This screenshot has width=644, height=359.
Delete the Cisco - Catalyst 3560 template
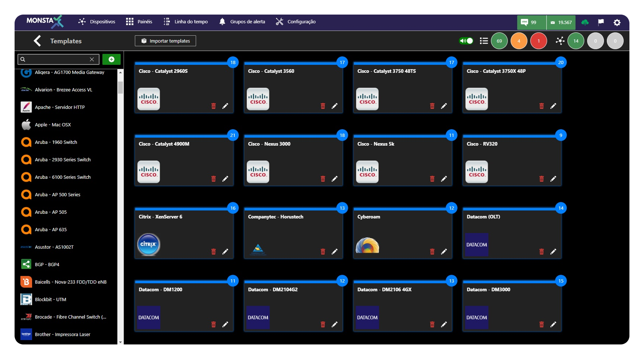coord(323,106)
